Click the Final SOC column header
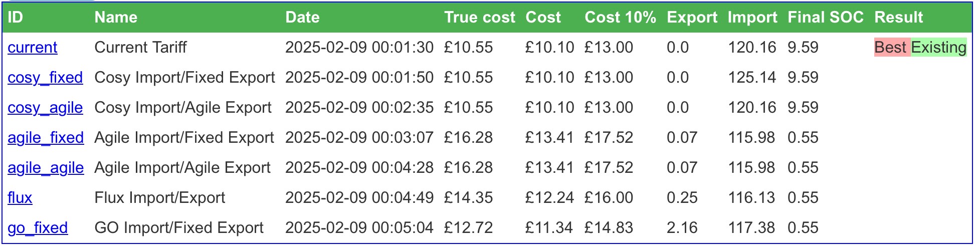Viewport: 980px width, 246px height. pyautogui.click(x=825, y=18)
